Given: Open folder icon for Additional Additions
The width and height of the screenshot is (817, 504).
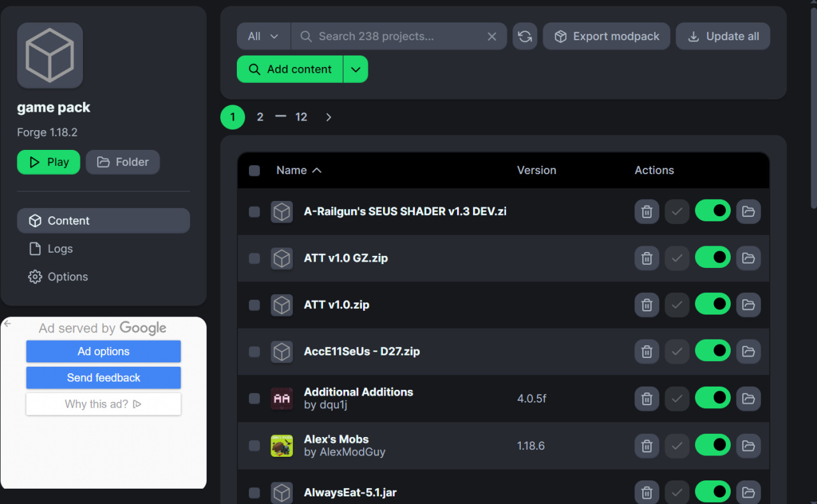Looking at the screenshot, I should [x=748, y=399].
